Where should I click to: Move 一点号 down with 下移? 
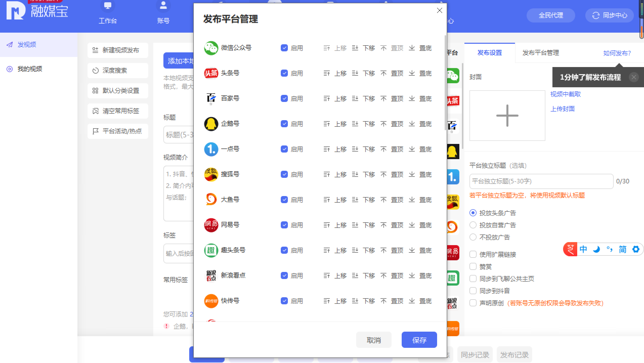click(363, 149)
